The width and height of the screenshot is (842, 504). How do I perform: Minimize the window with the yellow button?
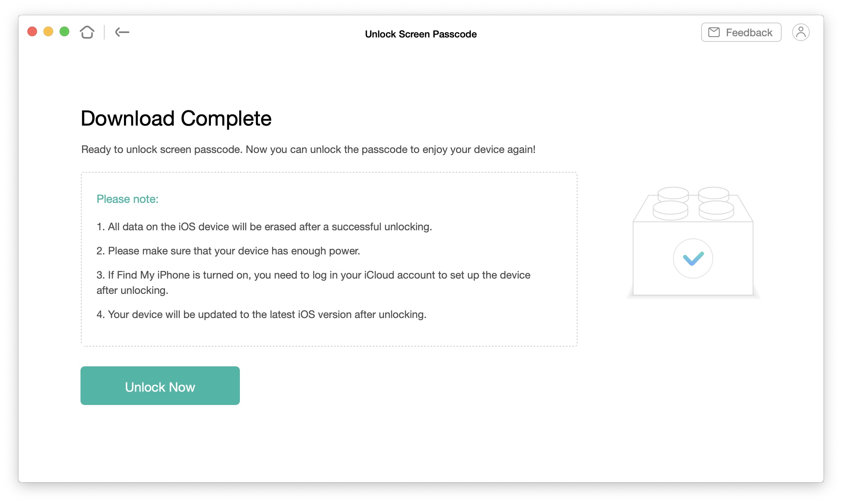point(48,31)
